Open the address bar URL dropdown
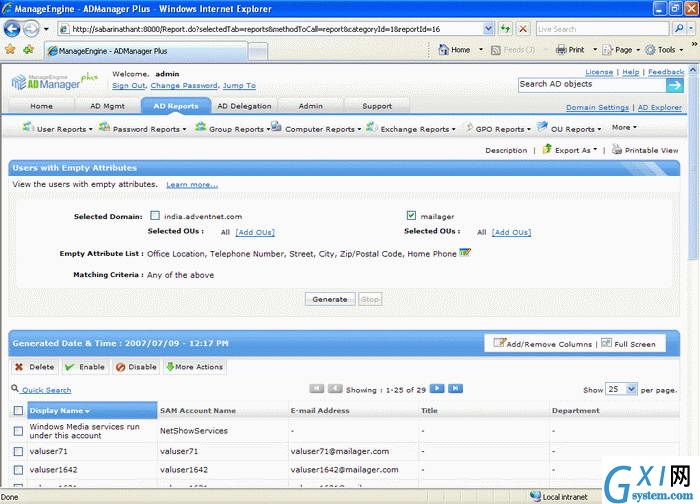This screenshot has width=700, height=504. tap(488, 29)
